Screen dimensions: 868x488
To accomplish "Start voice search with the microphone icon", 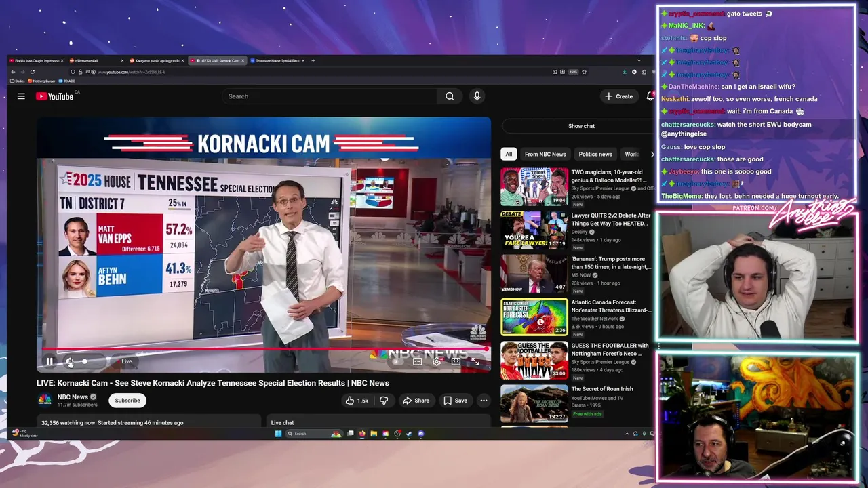I will pyautogui.click(x=477, y=96).
